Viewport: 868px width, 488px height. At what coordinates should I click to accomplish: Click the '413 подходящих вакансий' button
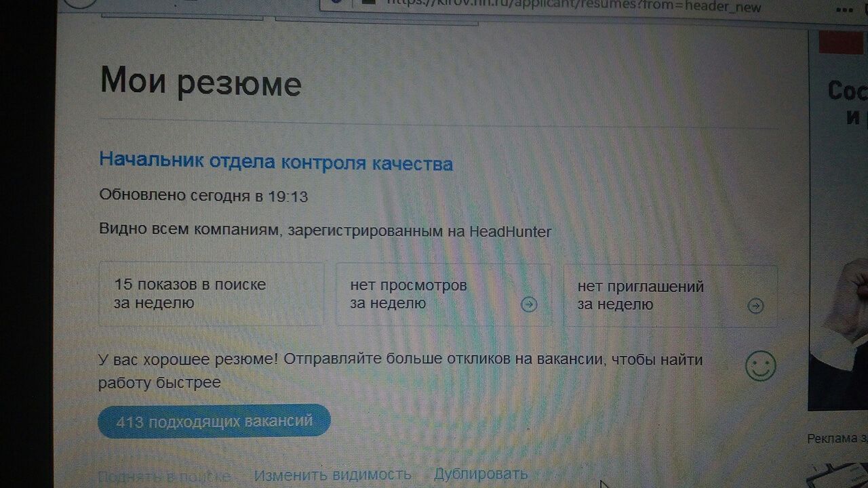pos(214,422)
